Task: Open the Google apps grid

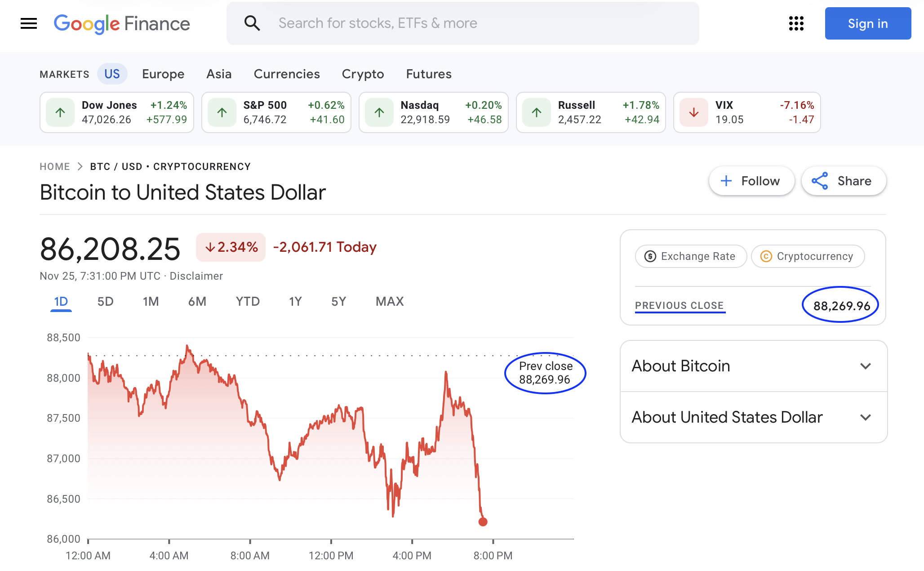Action: 796,23
